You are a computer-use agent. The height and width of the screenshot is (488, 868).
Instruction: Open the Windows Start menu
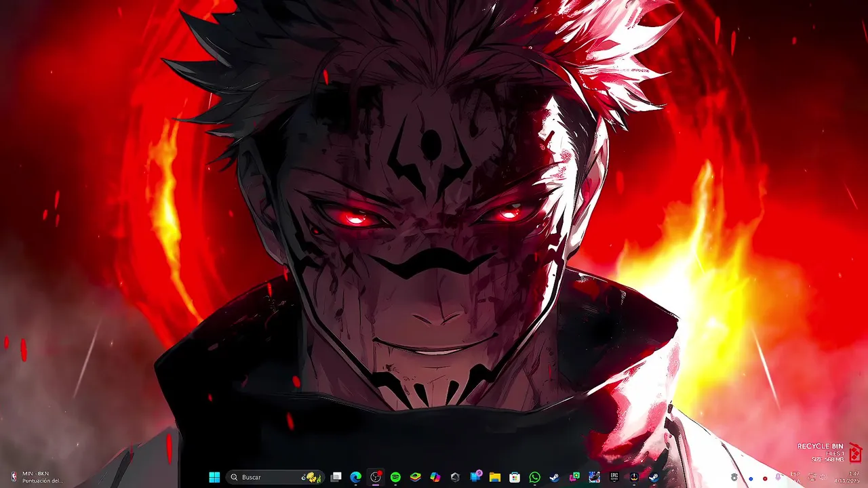pyautogui.click(x=214, y=477)
